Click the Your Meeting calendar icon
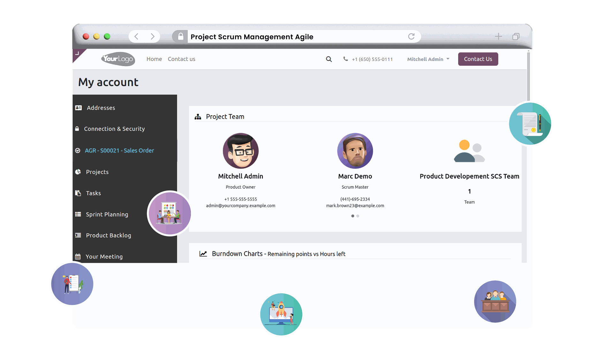 coord(78,257)
